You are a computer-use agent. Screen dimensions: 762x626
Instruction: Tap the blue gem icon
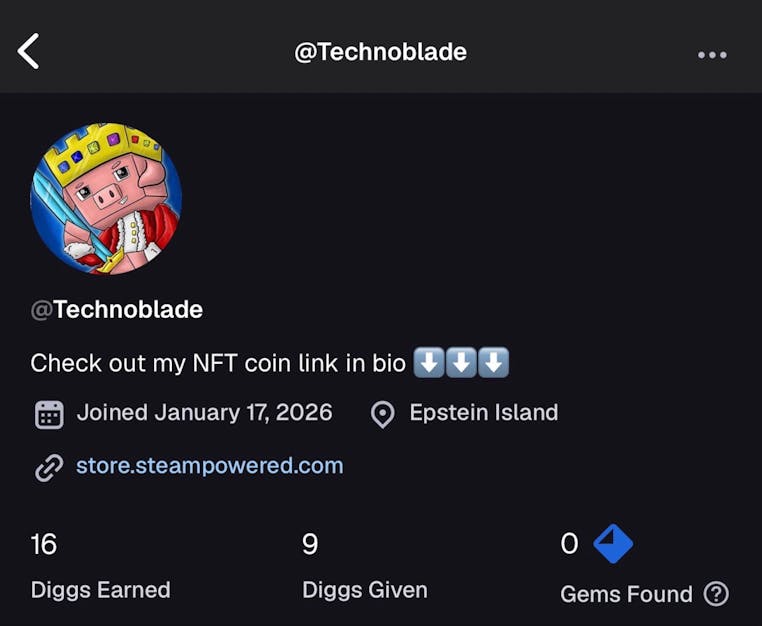click(613, 543)
